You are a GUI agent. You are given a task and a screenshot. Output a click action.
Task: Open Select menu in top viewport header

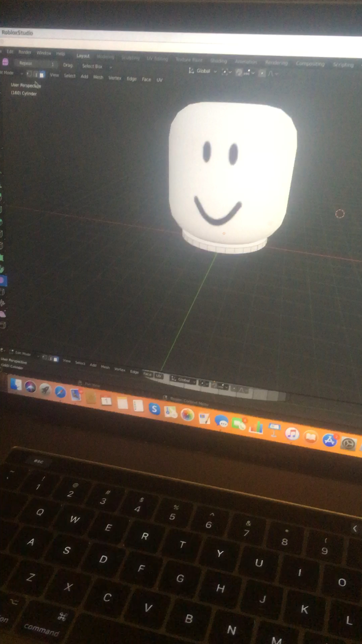click(x=70, y=76)
